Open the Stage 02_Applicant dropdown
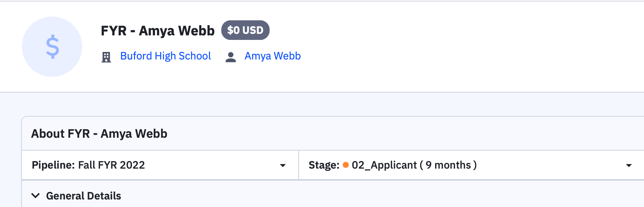This screenshot has width=644, height=207. (x=468, y=165)
